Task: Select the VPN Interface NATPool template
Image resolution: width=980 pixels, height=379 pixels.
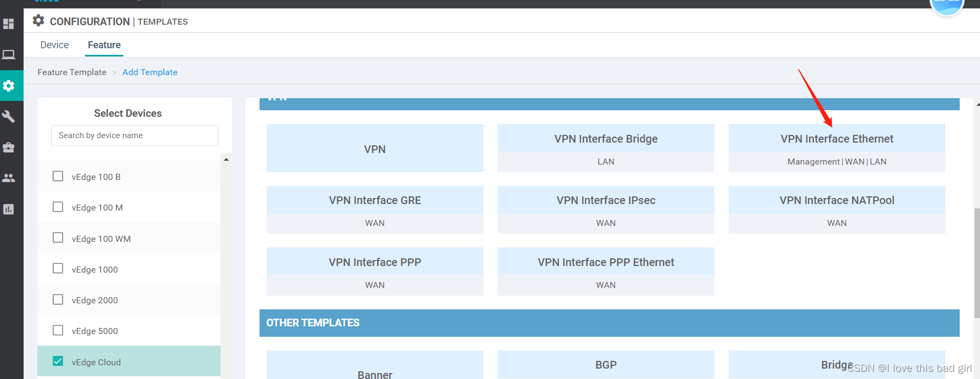Action: coord(837,210)
